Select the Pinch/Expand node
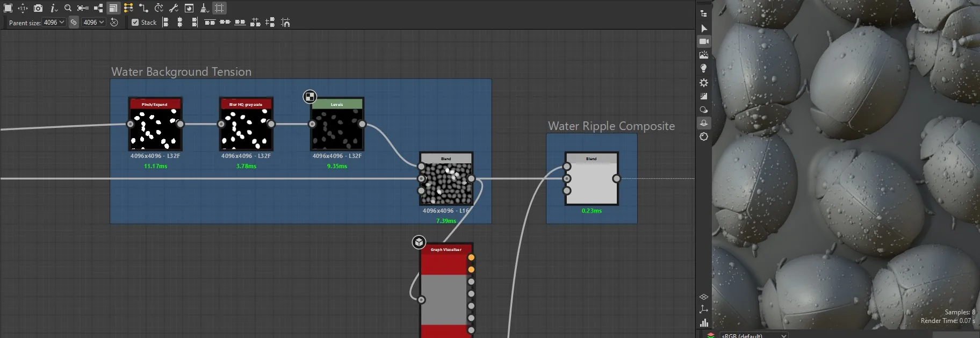The height and width of the screenshot is (338, 980). point(155,124)
